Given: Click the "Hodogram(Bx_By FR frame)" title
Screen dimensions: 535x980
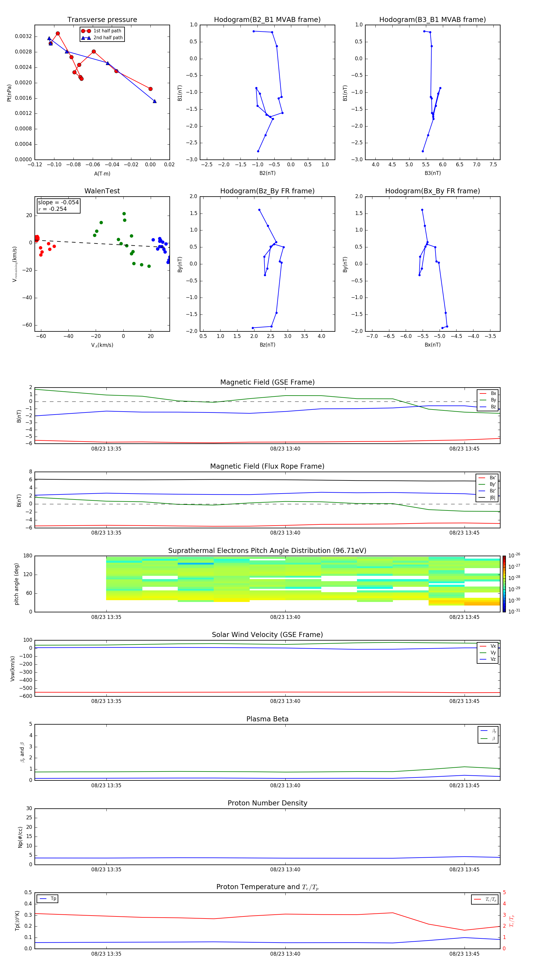Looking at the screenshot, I should pyautogui.click(x=432, y=191).
